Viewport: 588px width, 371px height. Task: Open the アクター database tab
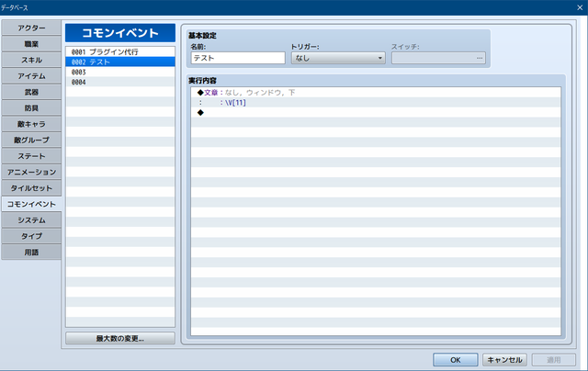[31, 28]
